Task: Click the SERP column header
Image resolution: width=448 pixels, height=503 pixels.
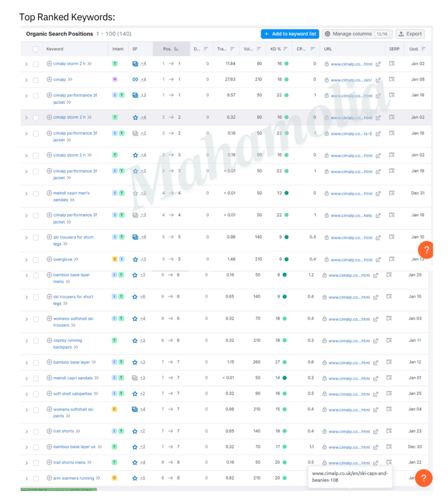Action: (394, 49)
